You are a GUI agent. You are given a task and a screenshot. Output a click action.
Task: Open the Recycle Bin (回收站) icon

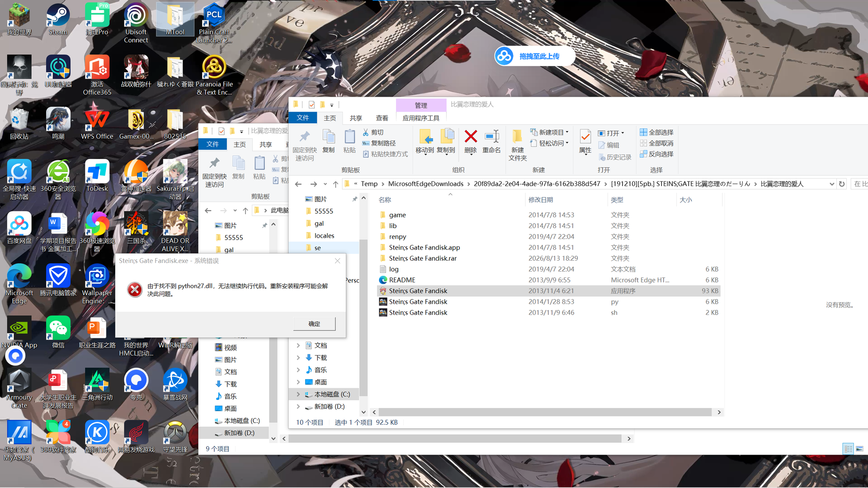point(19,124)
